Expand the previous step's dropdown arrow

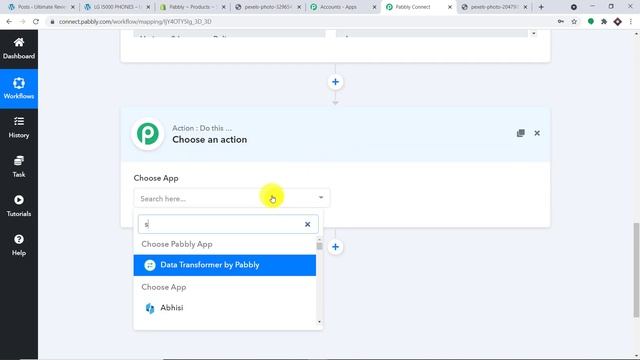[533, 33]
